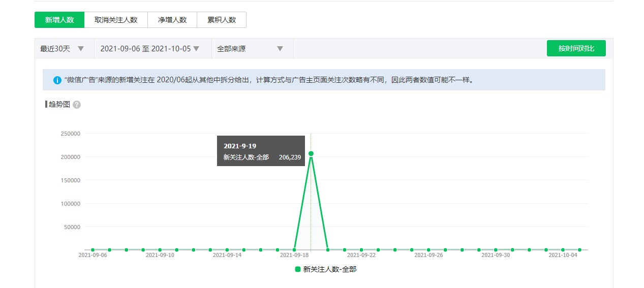Click the data point above 2021-09-30

[496, 250]
